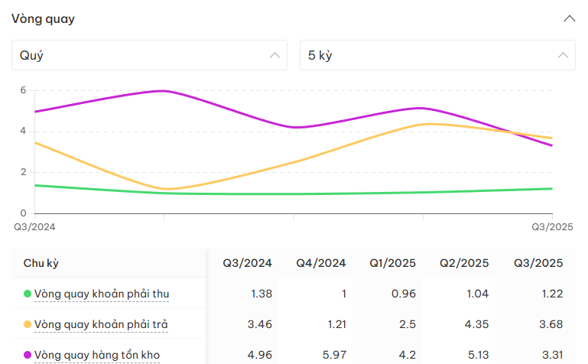
Task: Click the 5.97 inventory turnover cell
Action: point(334,355)
